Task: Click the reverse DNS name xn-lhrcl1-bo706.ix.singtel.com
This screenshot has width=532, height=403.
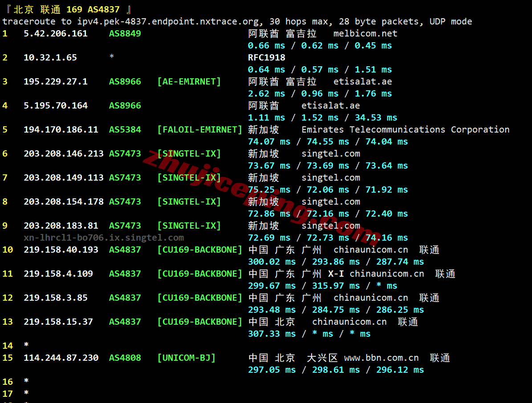Action: coord(104,238)
